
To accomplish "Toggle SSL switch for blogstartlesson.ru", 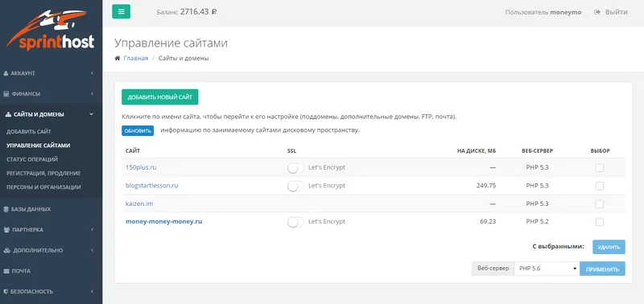I will pos(295,186).
